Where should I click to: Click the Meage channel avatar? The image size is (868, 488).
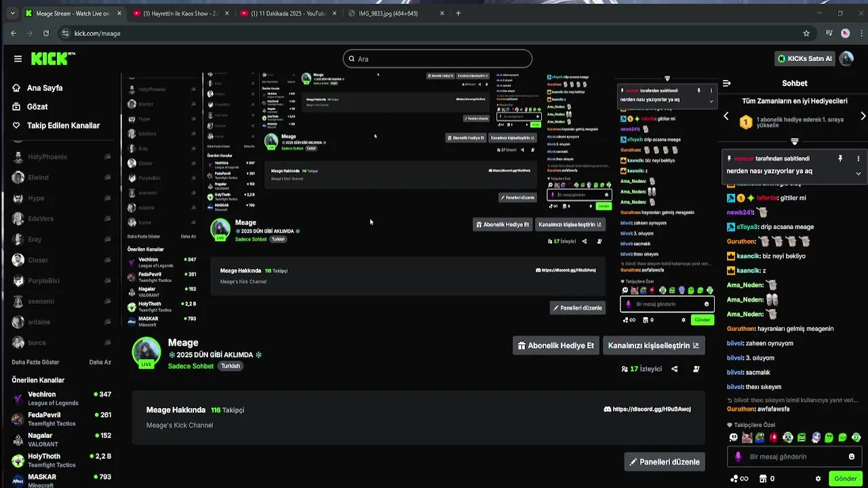[x=146, y=352]
